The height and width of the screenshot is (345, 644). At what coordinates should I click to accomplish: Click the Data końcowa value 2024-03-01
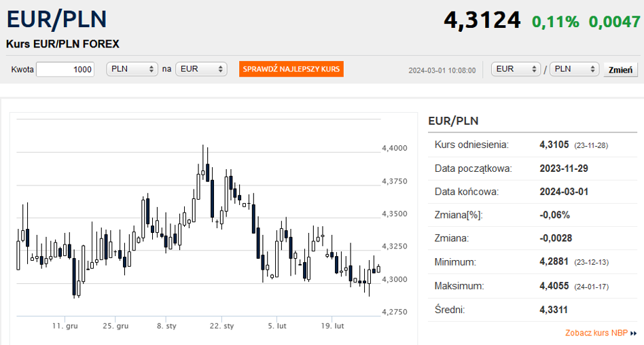564,192
